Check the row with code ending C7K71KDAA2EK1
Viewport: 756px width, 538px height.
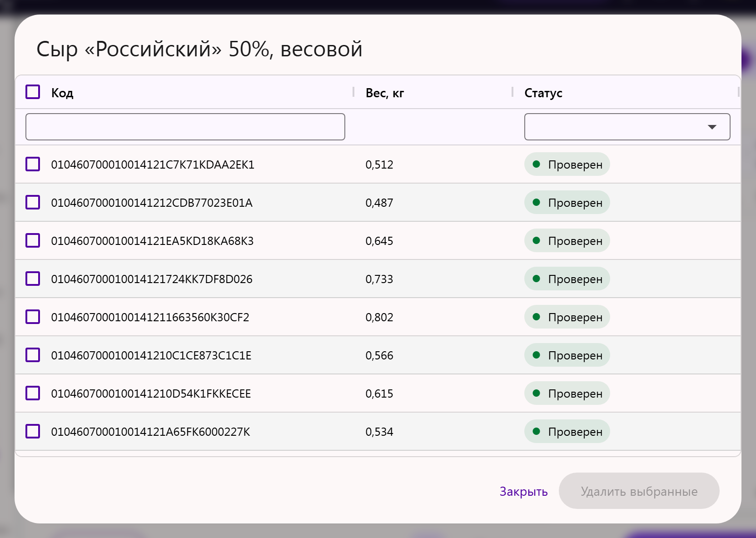[33, 164]
